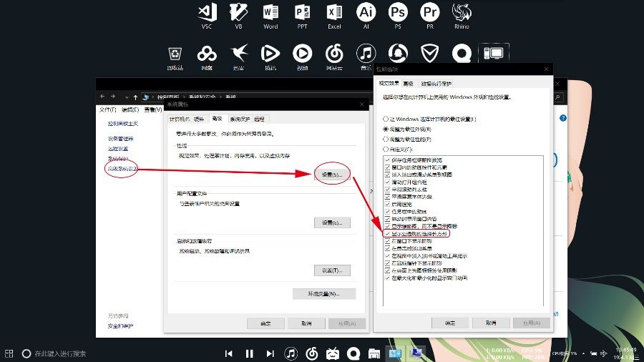Launch the PPT desktop icon
This screenshot has width=644, height=362.
coord(302,16)
